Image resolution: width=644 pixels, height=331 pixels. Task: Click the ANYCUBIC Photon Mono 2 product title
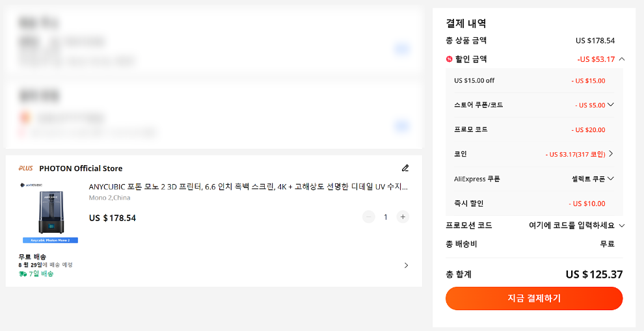(x=248, y=187)
